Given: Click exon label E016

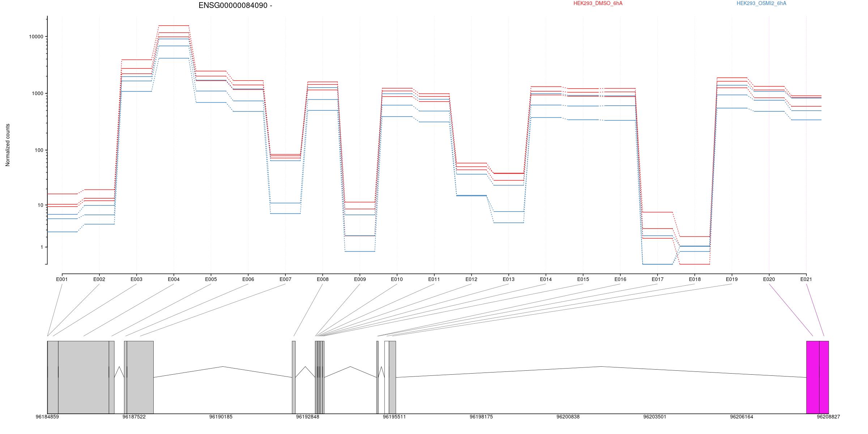Looking at the screenshot, I should click(620, 279).
